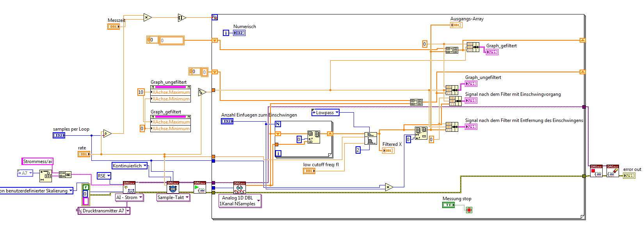Select XAchse.Maximum of Graph_ungefiltert property node
Image resolution: width=644 pixels, height=237 pixels.
coord(171,92)
